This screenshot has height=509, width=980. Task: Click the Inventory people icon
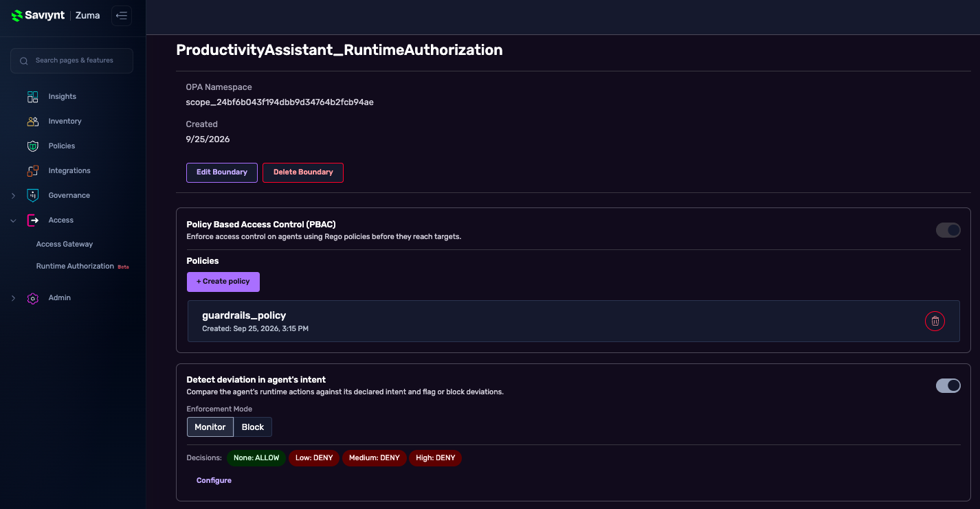33,122
